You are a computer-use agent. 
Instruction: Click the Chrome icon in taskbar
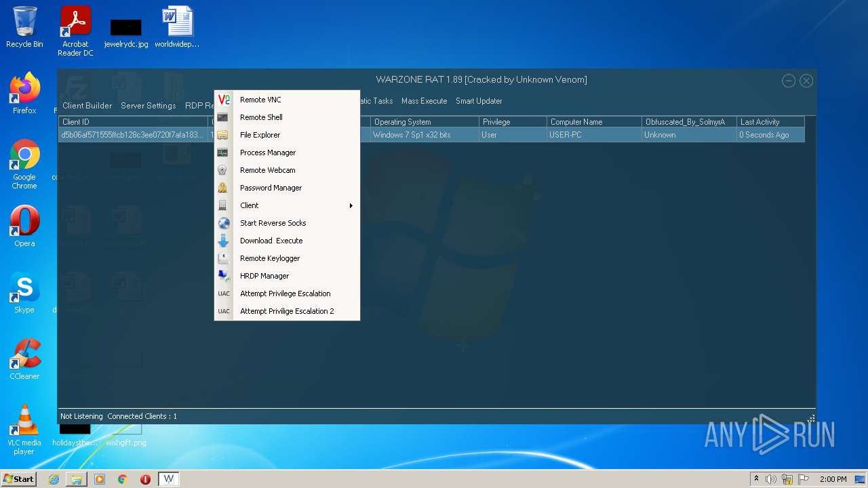point(123,479)
